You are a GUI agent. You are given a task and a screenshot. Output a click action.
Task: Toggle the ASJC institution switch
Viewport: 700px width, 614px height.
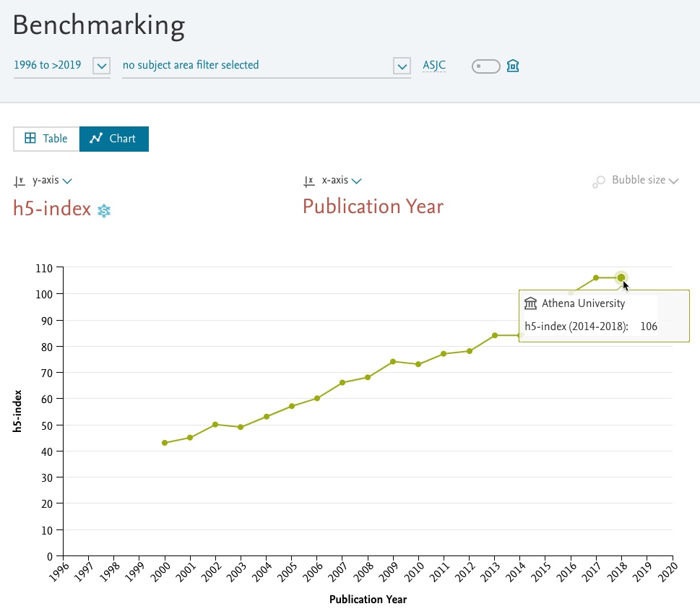[485, 66]
